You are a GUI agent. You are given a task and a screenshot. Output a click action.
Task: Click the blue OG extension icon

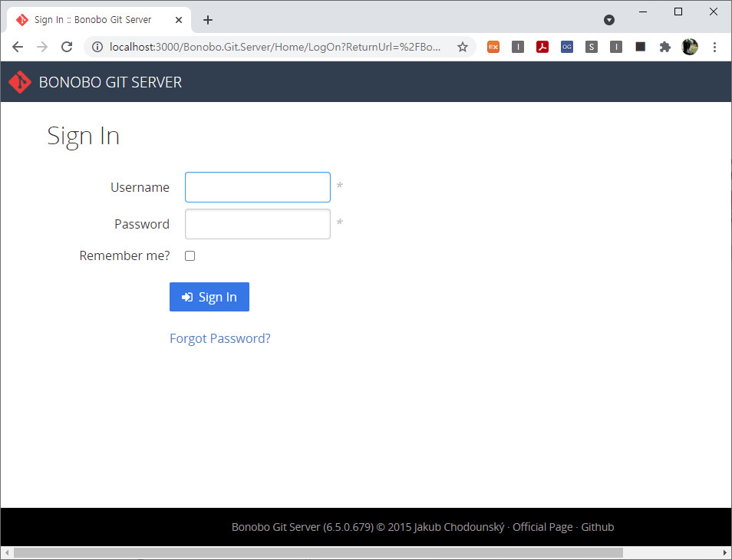[567, 47]
